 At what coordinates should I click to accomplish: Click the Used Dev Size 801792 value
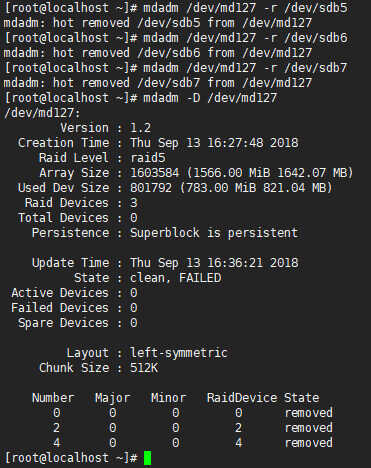pos(151,188)
